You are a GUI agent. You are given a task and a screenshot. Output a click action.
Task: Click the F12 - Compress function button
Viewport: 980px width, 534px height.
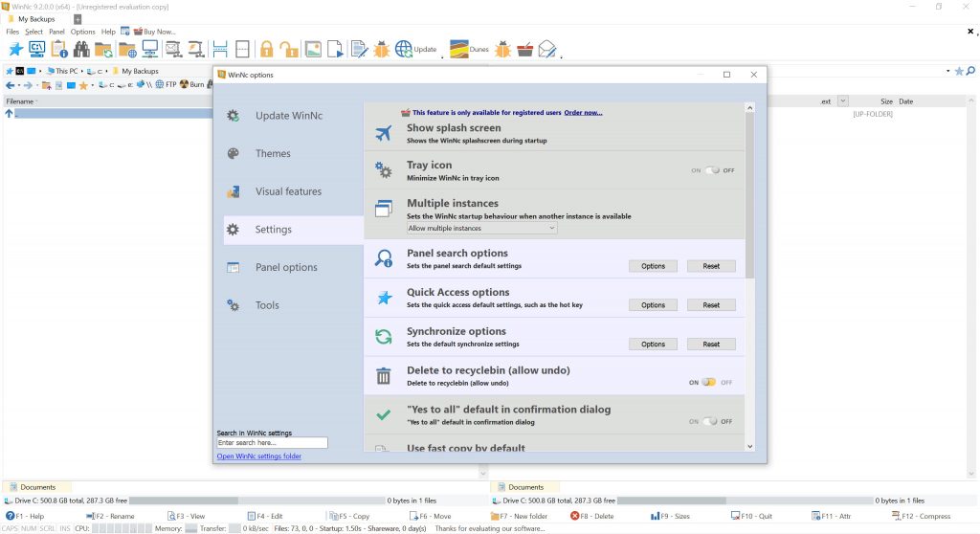pyautogui.click(x=922, y=516)
